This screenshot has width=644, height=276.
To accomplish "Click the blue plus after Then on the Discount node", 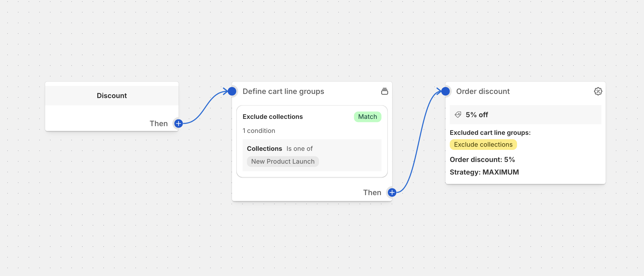I will pos(178,123).
